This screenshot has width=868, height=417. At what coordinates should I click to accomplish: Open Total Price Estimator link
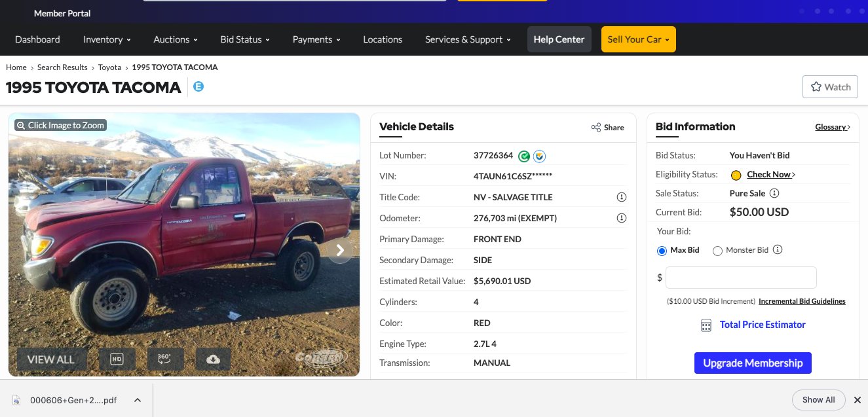763,325
